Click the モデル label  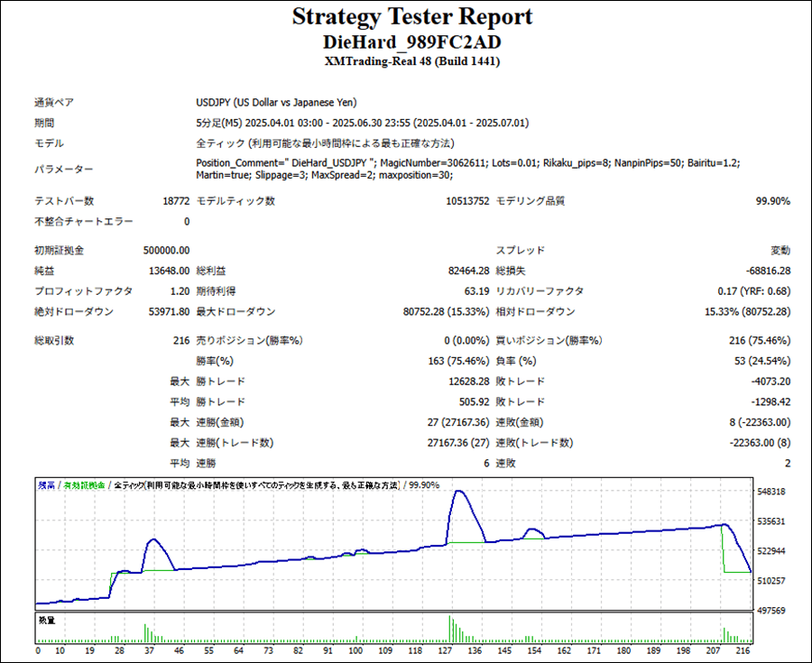pyautogui.click(x=50, y=143)
